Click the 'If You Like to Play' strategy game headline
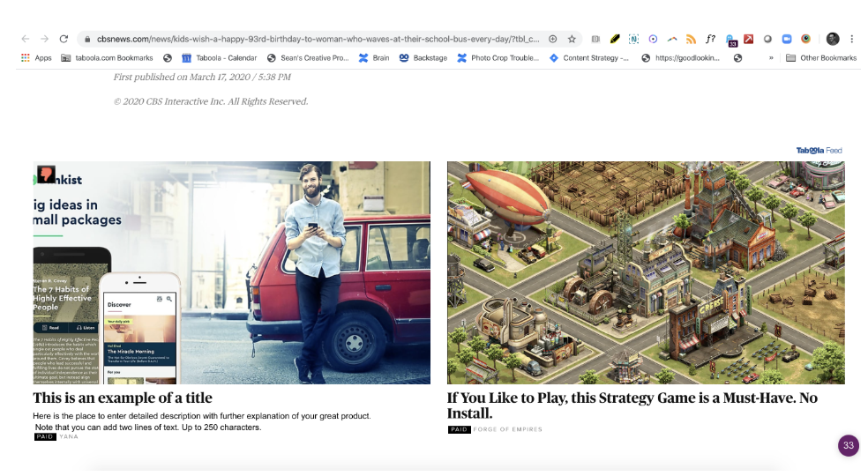 632,405
